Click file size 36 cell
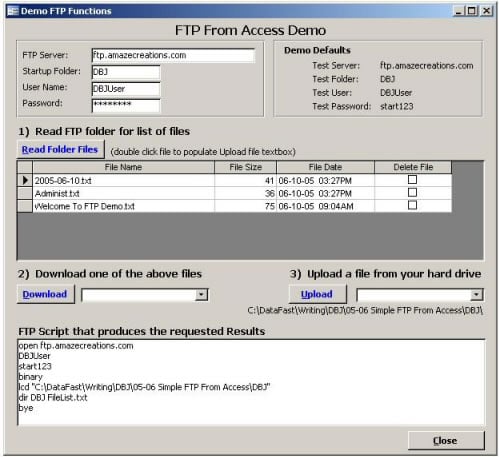Image resolution: width=499 pixels, height=457 pixels. coord(246,193)
